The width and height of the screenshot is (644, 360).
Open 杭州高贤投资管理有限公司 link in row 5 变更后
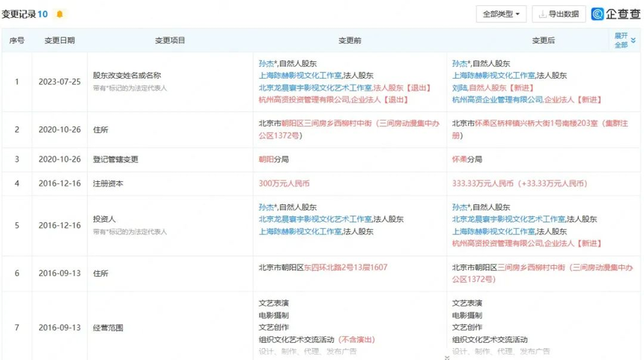tap(497, 243)
